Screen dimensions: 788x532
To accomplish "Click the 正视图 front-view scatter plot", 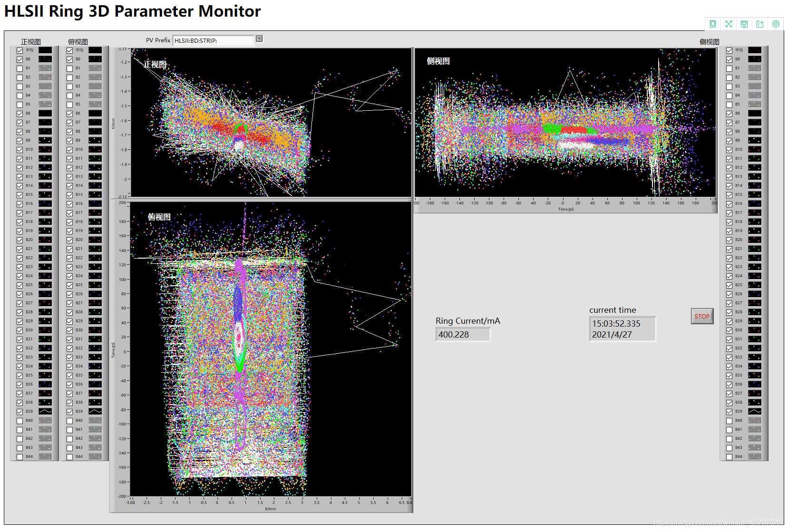I will tap(271, 122).
